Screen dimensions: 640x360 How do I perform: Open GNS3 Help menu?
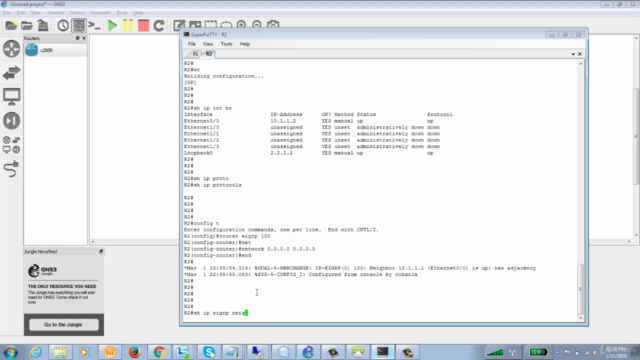[138, 13]
